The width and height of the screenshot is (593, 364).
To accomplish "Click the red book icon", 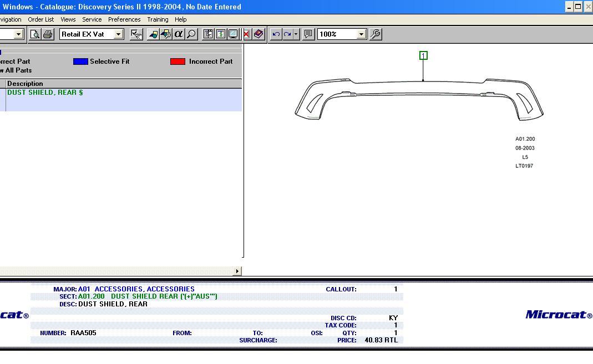I will pos(259,34).
